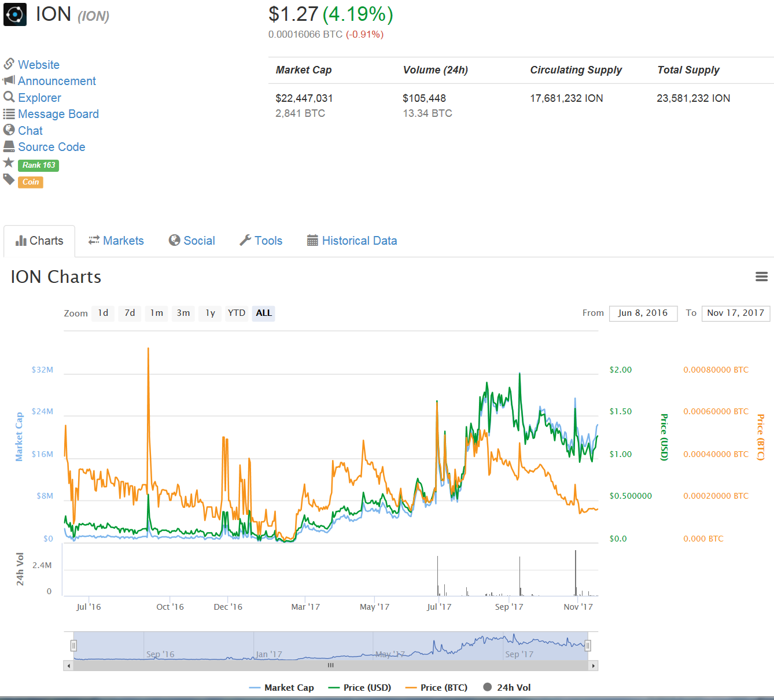Click the magnifier icon beside Explorer

coord(9,97)
